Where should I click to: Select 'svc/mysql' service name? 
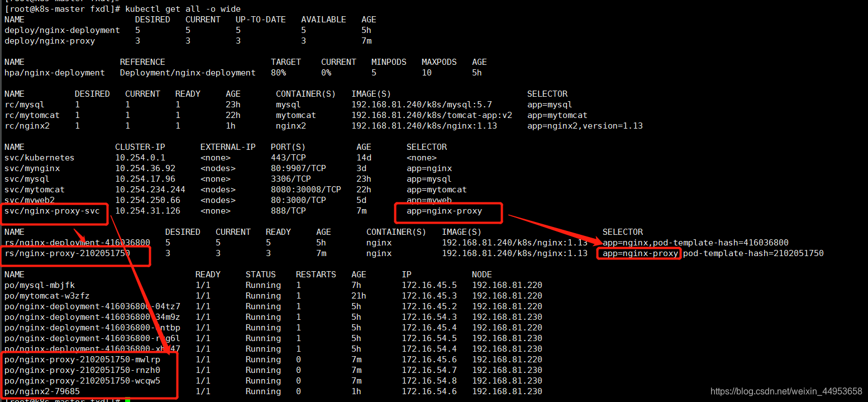tap(27, 179)
